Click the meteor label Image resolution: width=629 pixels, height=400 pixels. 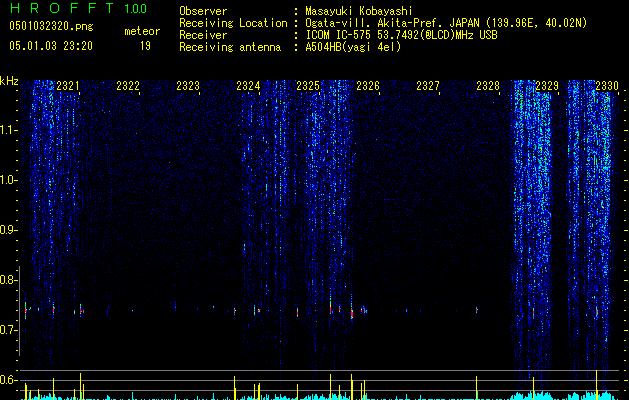coord(142,31)
